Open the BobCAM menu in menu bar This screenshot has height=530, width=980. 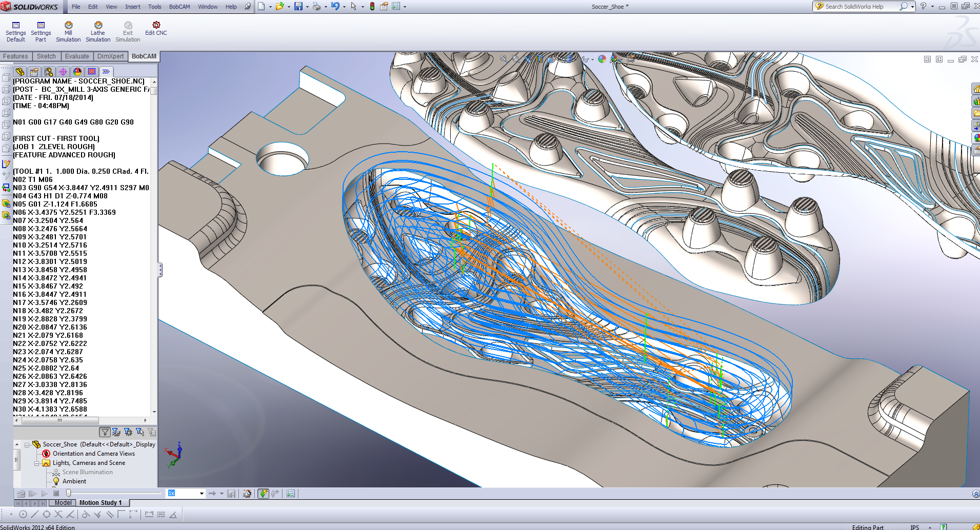point(179,7)
